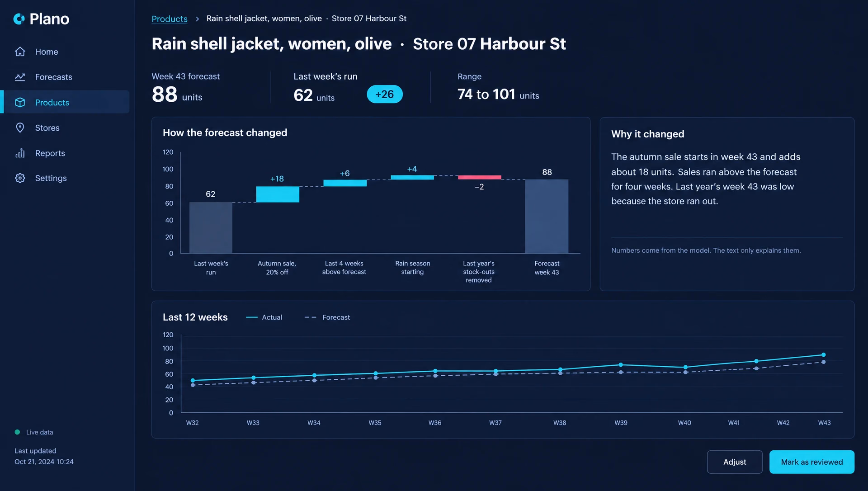Click the Home house icon
This screenshot has height=491, width=868.
pyautogui.click(x=20, y=52)
